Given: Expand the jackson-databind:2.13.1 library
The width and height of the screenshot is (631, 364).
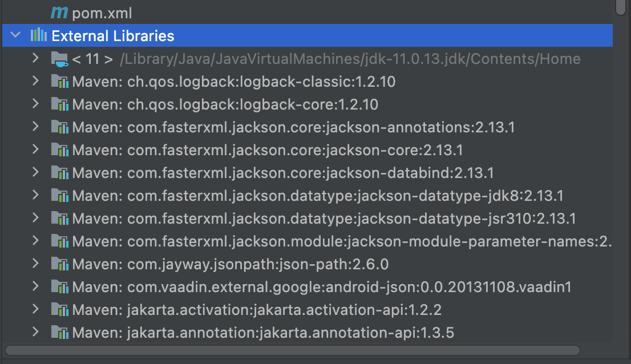Looking at the screenshot, I should click(35, 172).
